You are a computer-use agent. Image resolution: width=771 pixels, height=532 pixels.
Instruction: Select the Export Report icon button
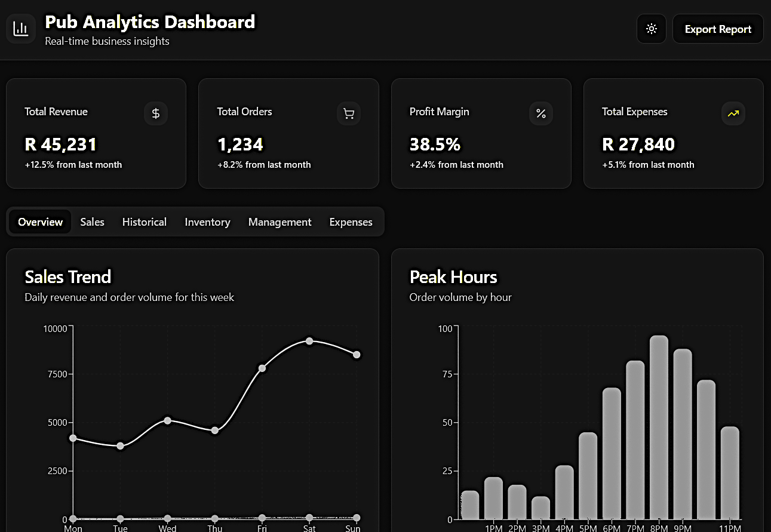point(718,28)
